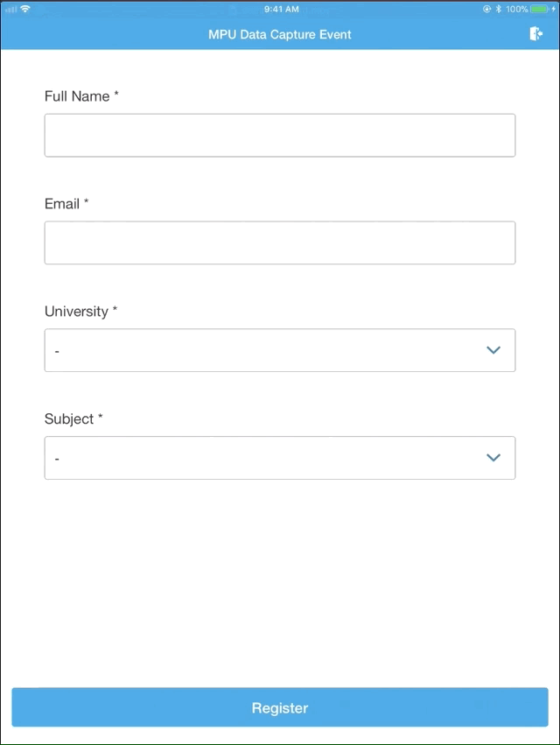This screenshot has height=745, width=560.
Task: Tap the MPU Data Capture Event title
Action: tap(280, 34)
